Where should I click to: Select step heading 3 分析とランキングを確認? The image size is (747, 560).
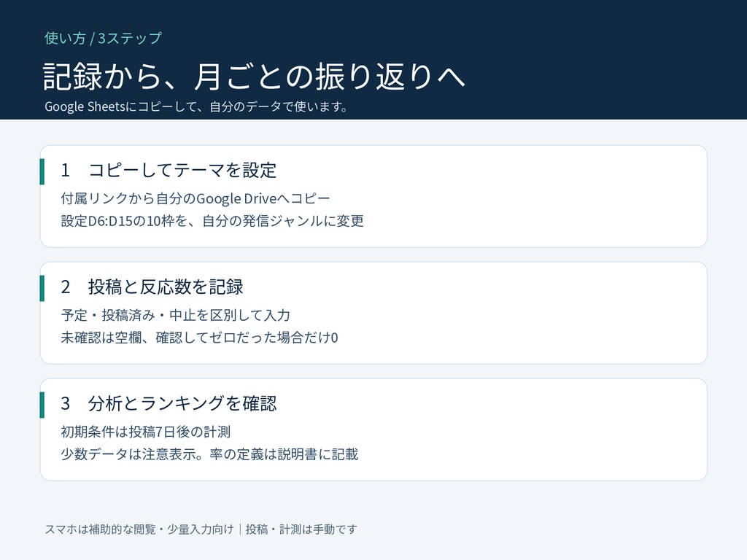coord(169,403)
